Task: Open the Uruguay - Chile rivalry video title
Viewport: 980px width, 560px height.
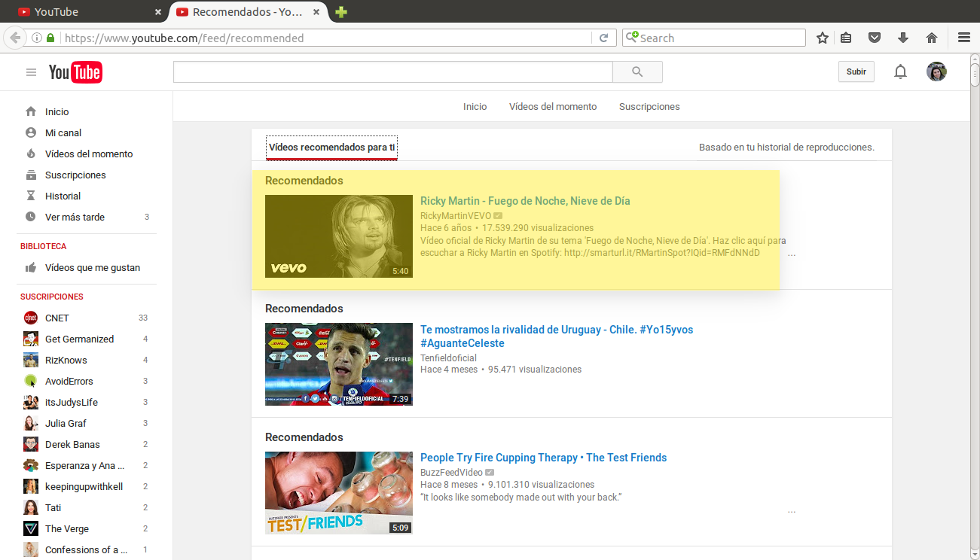Action: coord(557,336)
